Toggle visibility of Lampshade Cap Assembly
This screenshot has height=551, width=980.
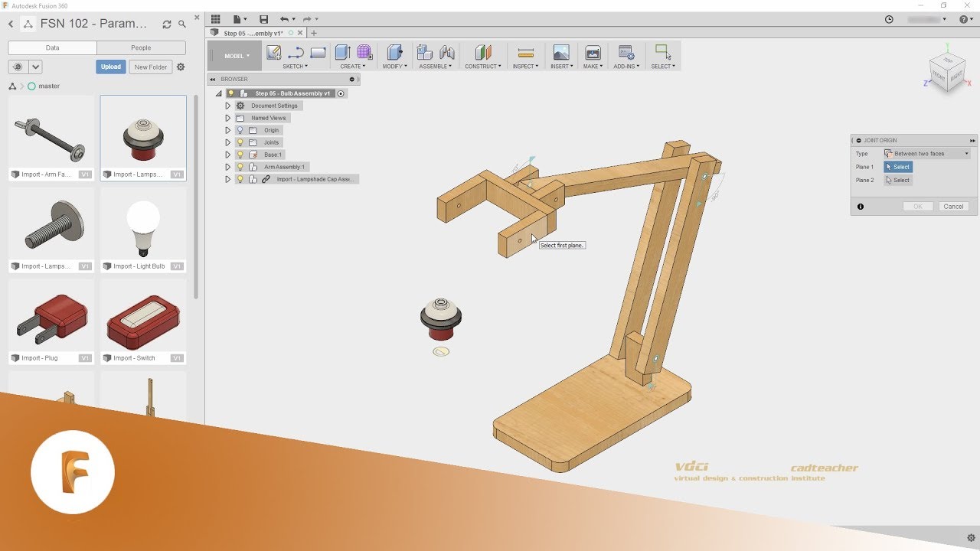click(240, 179)
